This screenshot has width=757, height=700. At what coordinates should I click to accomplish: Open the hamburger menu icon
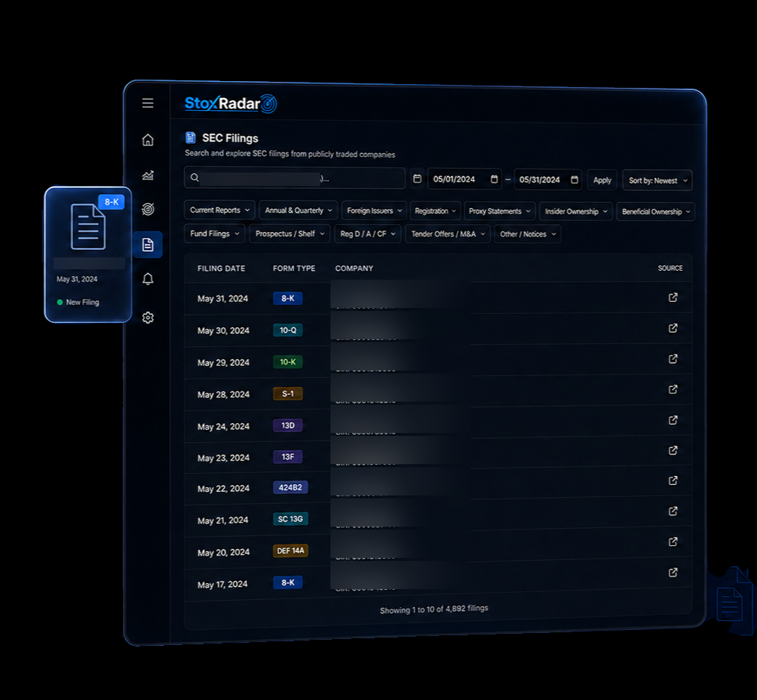click(x=147, y=103)
